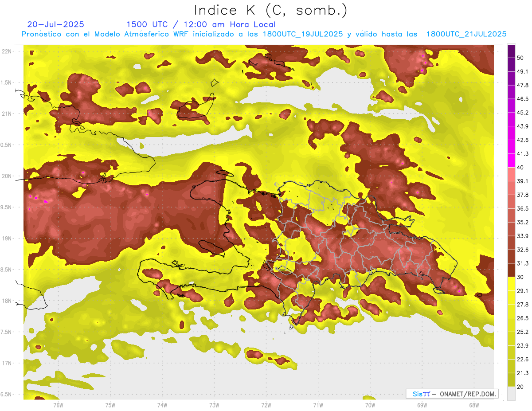Click the bottom colorbar value "20"
532x411 pixels.
coord(520,387)
